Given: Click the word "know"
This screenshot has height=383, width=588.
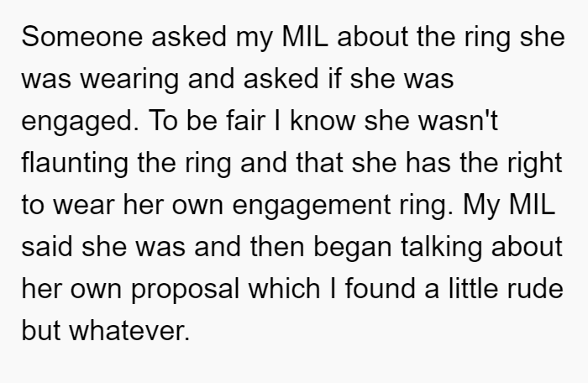Looking at the screenshot, I should point(323,121).
